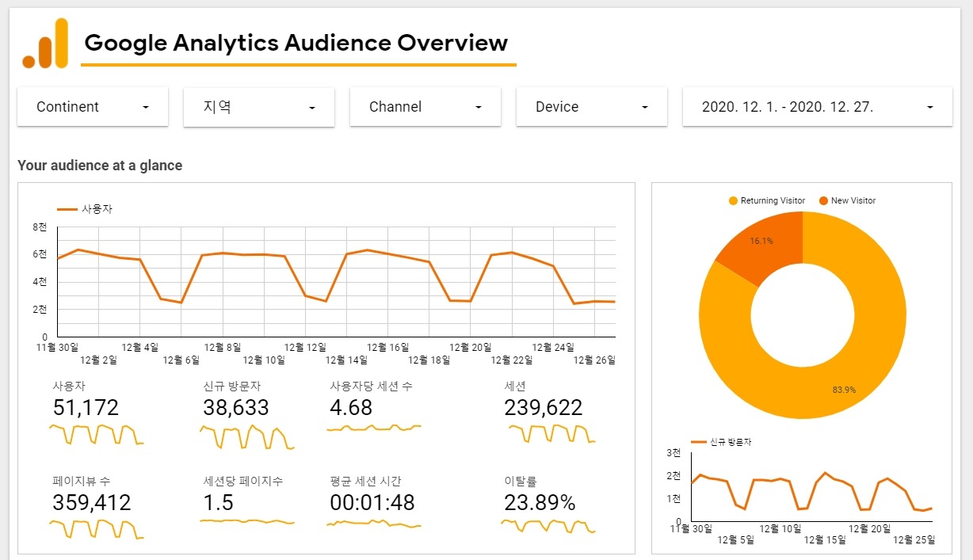The width and height of the screenshot is (973, 560).
Task: Open the 지역 filter dropdown
Action: 259,107
